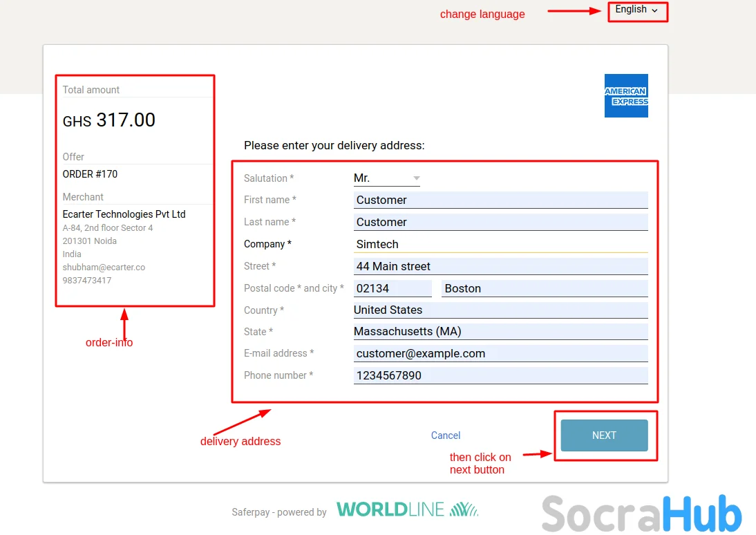Click the Company field containing Simtech
The image size is (756, 535).
(x=500, y=245)
